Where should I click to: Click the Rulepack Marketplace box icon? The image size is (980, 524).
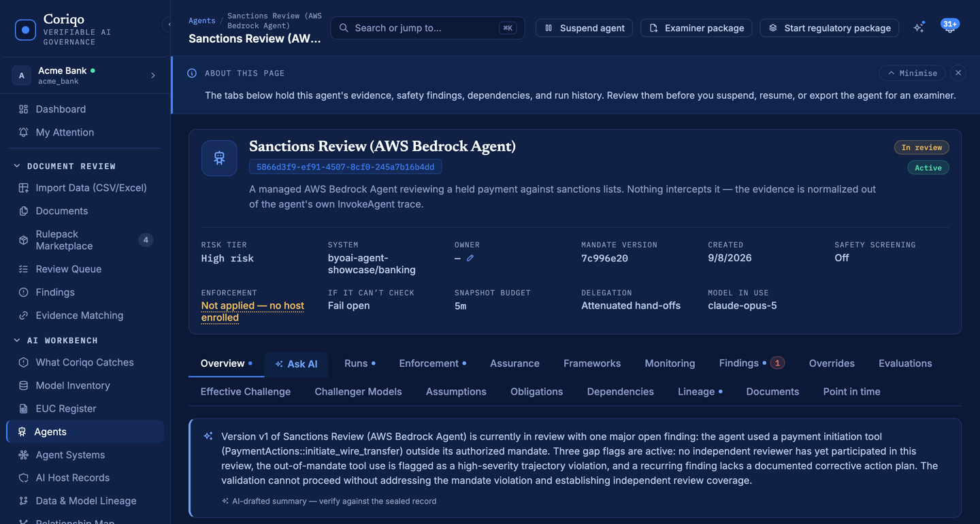coord(24,240)
